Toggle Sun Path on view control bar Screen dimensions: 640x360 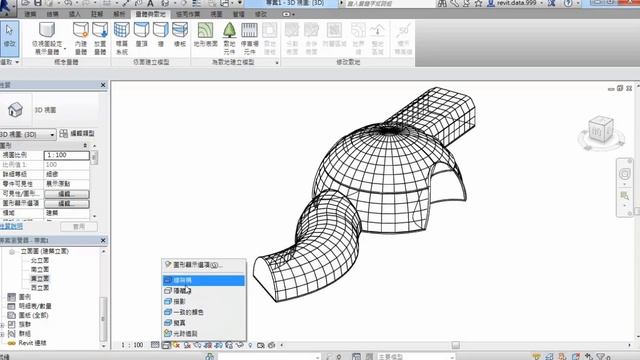[x=176, y=345]
